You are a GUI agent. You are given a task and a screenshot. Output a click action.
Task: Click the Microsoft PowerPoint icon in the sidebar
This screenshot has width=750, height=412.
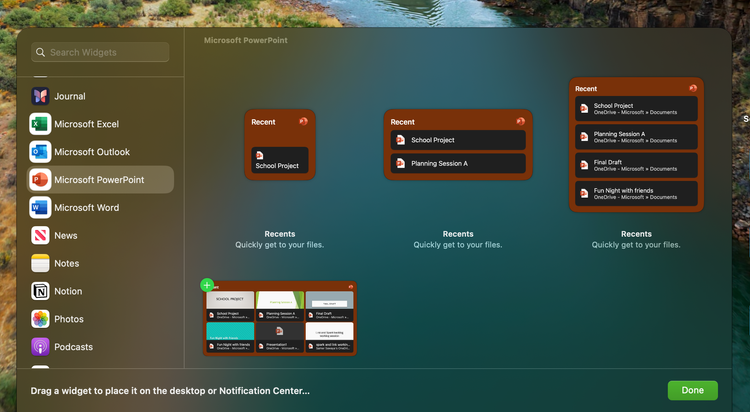pos(40,179)
